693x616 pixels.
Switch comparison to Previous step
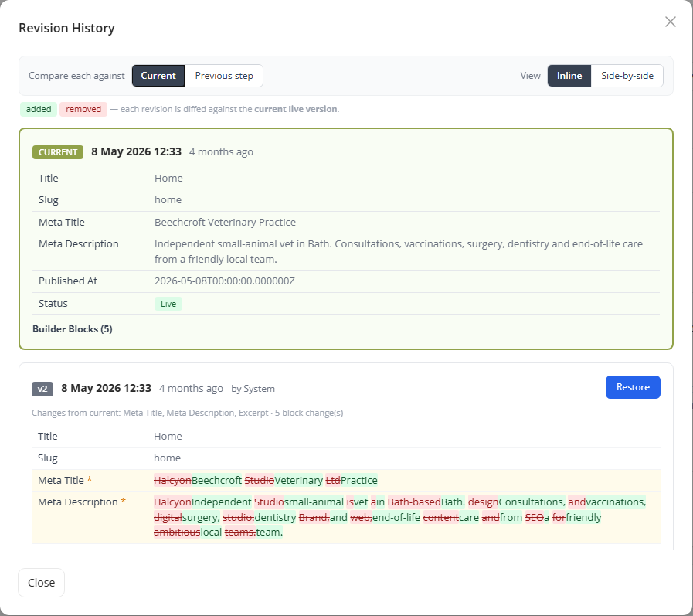click(x=224, y=76)
